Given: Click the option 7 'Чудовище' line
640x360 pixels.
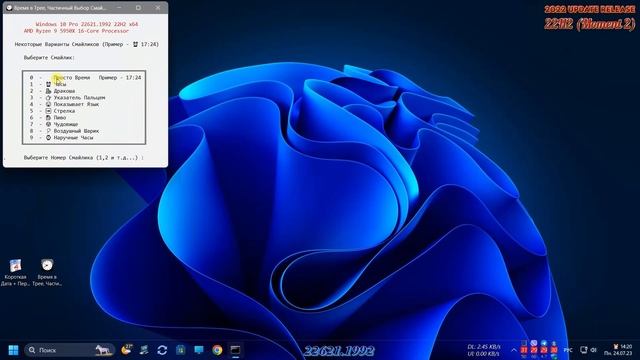Looking at the screenshot, I should tap(53, 124).
